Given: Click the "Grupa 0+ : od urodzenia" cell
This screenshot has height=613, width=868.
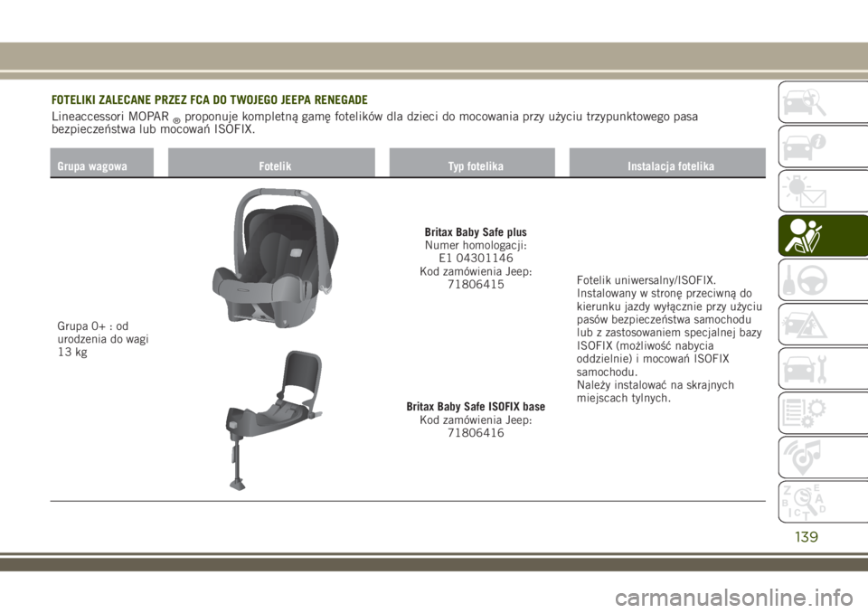Looking at the screenshot, I should (103, 339).
